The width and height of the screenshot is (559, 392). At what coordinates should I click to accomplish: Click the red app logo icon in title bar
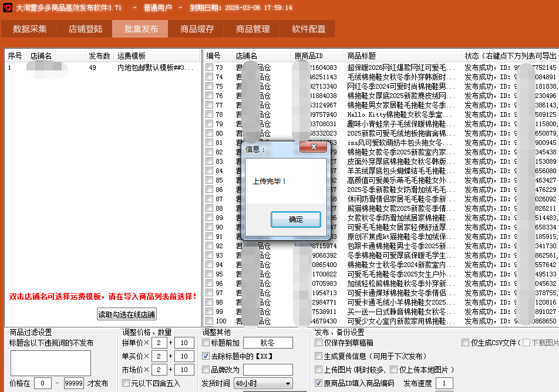[x=8, y=8]
